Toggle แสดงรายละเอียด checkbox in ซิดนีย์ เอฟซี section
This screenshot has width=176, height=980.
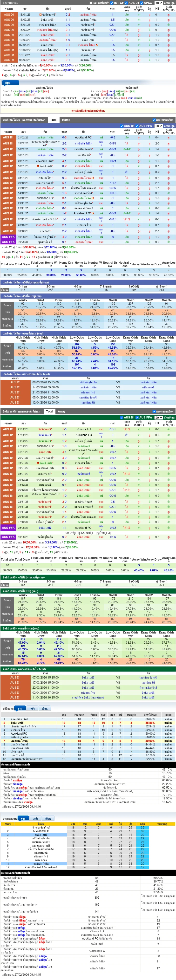tap(154, 412)
